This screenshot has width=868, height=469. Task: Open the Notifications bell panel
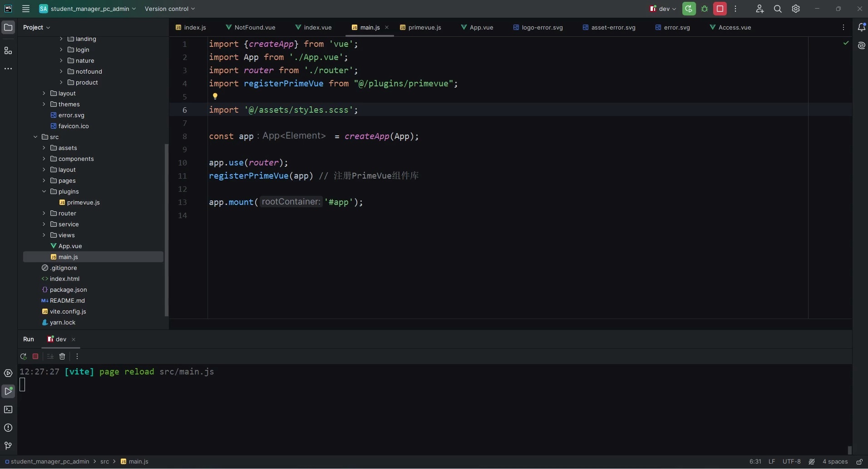pos(861,27)
